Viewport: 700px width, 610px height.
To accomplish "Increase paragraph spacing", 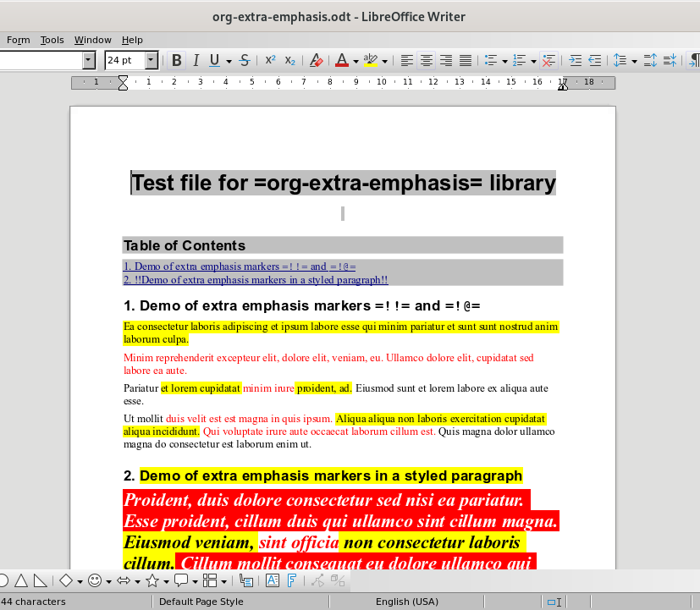I will (x=650, y=60).
